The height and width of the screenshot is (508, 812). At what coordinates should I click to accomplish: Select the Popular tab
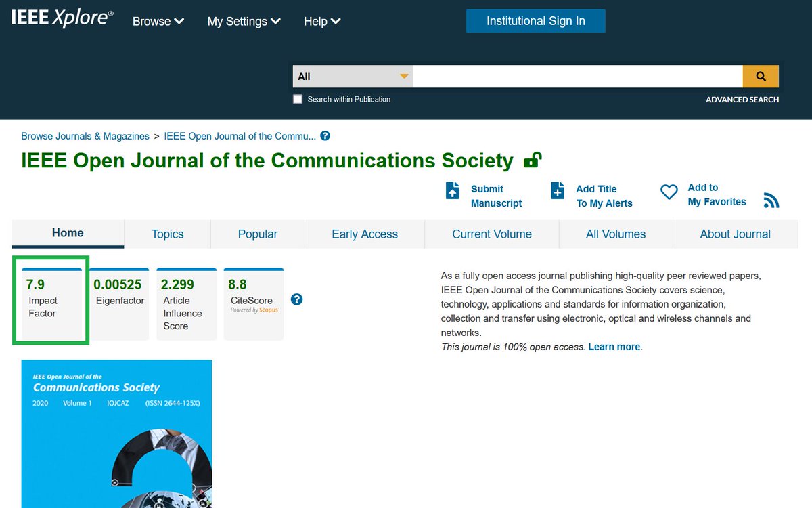[258, 234]
